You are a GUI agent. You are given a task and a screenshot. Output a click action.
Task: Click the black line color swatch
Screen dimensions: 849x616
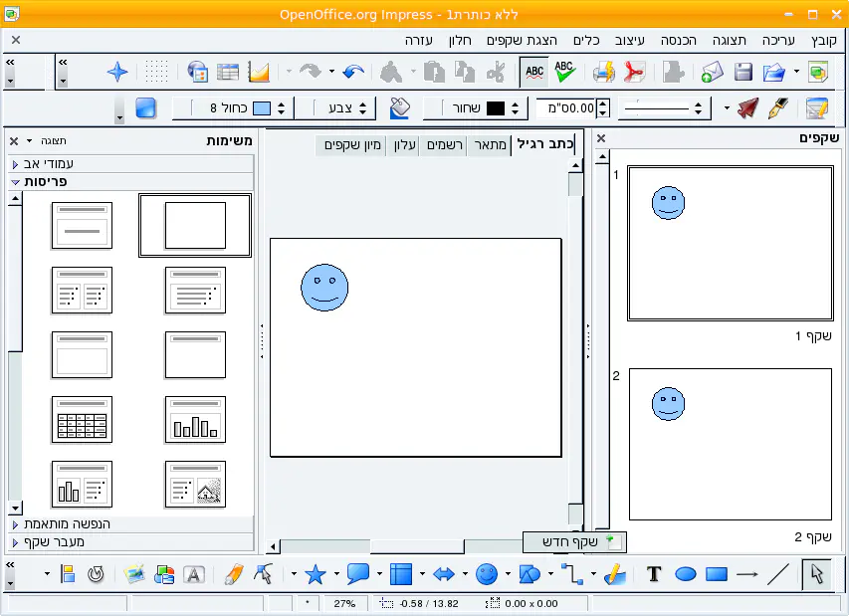click(495, 107)
